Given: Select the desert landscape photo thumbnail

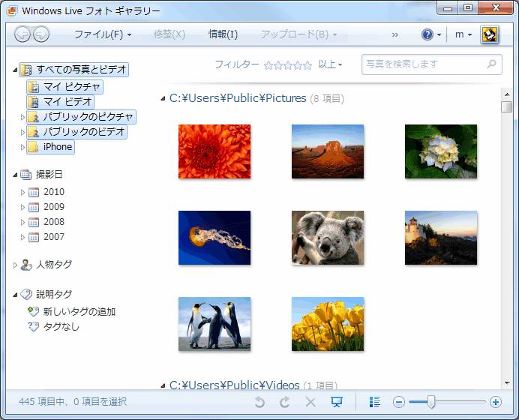Looking at the screenshot, I should [328, 151].
